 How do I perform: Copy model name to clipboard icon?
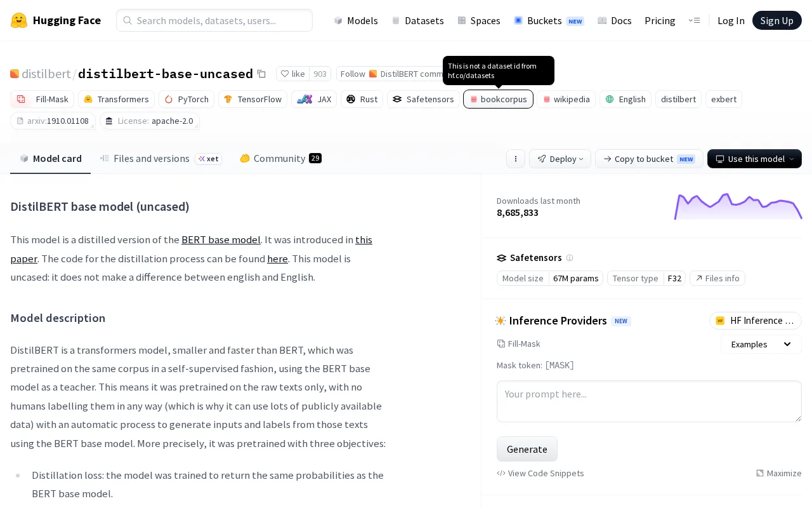tap(261, 74)
